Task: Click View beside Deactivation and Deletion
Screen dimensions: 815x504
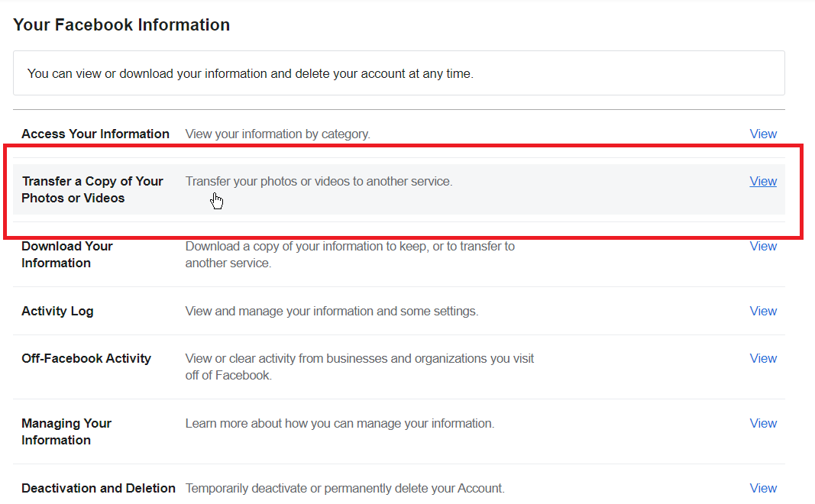Action: (x=762, y=489)
